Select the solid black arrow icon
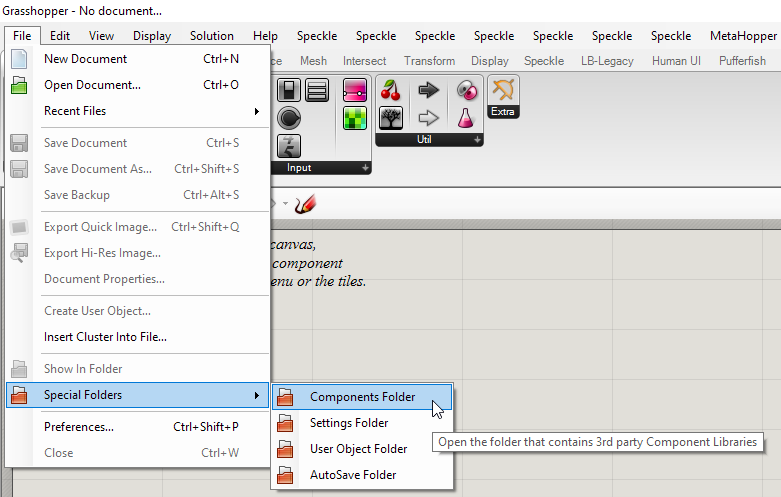 pos(428,90)
